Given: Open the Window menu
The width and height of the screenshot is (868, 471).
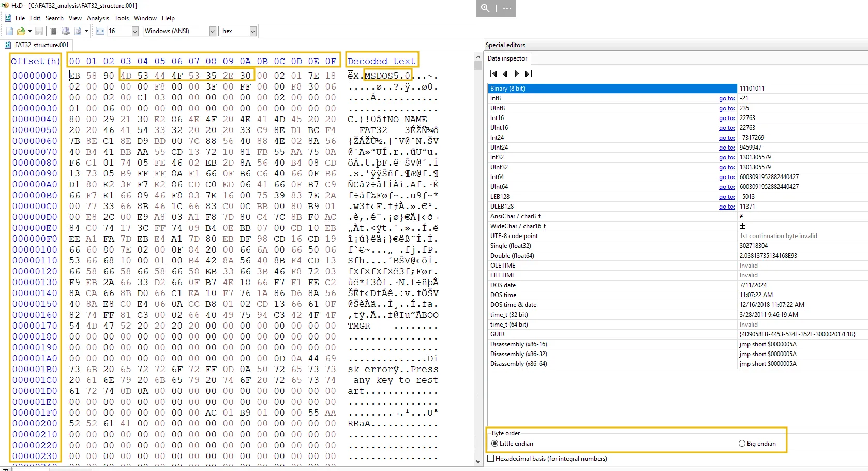Looking at the screenshot, I should click(x=145, y=18).
